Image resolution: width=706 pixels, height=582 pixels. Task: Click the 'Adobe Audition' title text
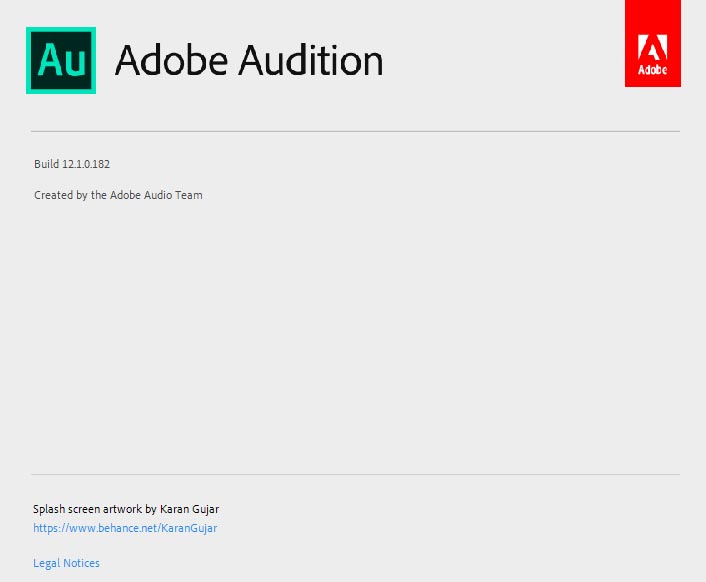pyautogui.click(x=249, y=60)
